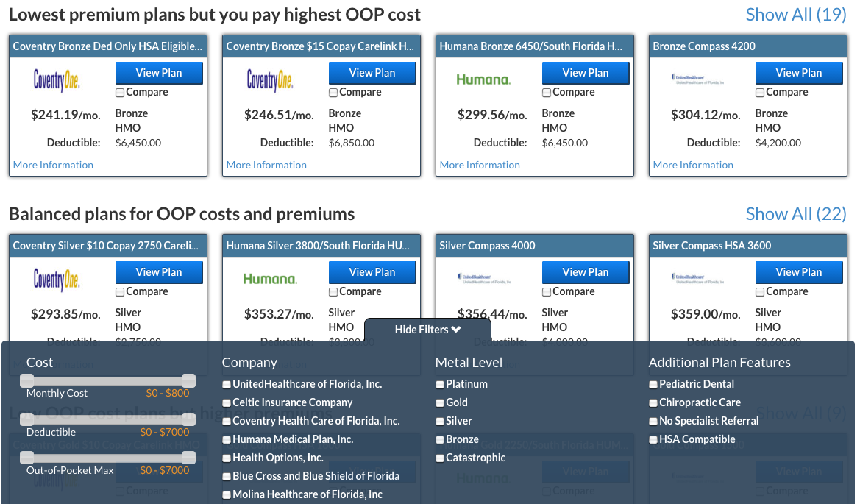Click the Deductible slider right handle
Viewport: 860px width, 504px height.
click(188, 419)
